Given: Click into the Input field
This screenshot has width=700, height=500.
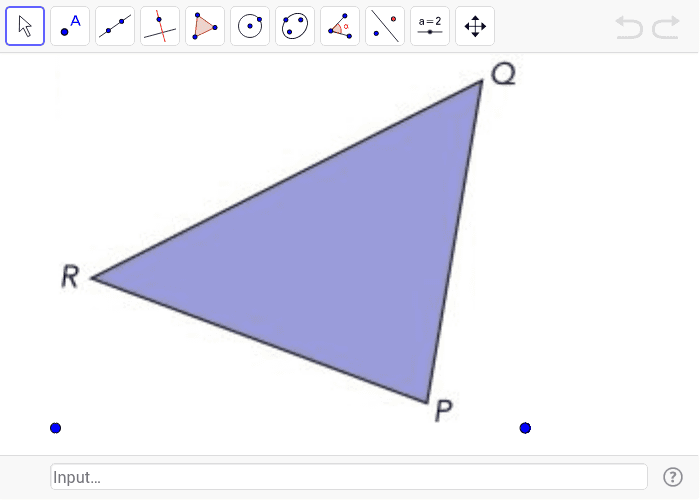Looking at the screenshot, I should [x=349, y=477].
